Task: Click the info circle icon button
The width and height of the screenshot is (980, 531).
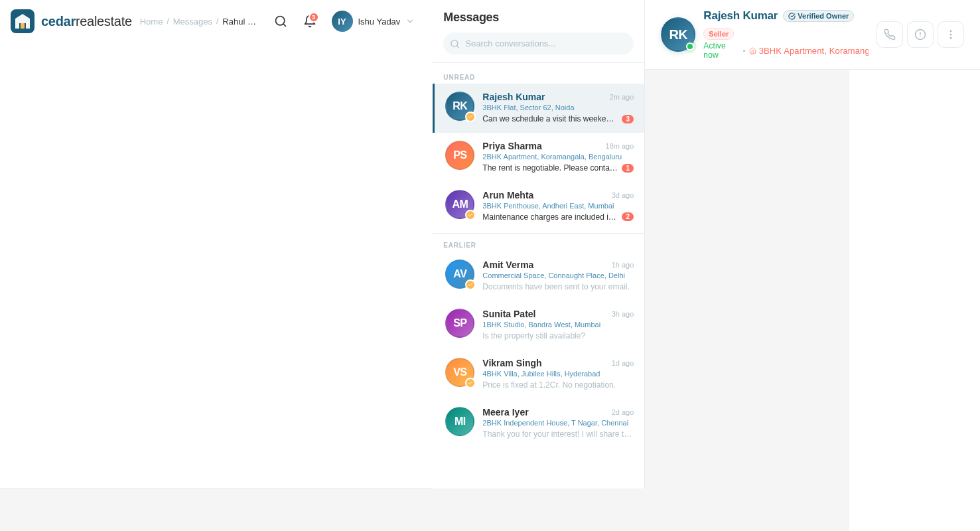Action: click(920, 35)
